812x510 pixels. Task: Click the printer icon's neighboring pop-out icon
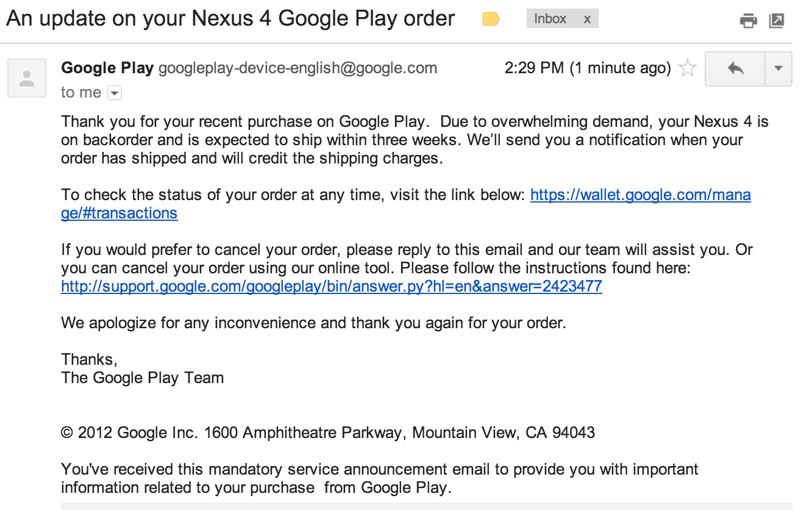(x=777, y=20)
